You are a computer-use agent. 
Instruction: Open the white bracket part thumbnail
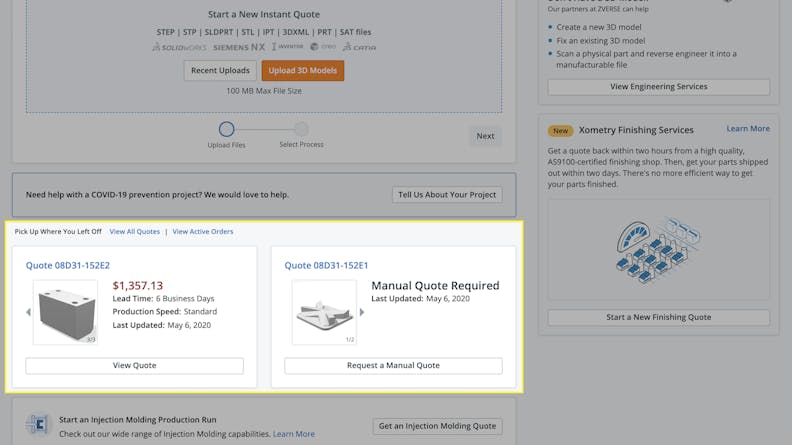coord(324,312)
